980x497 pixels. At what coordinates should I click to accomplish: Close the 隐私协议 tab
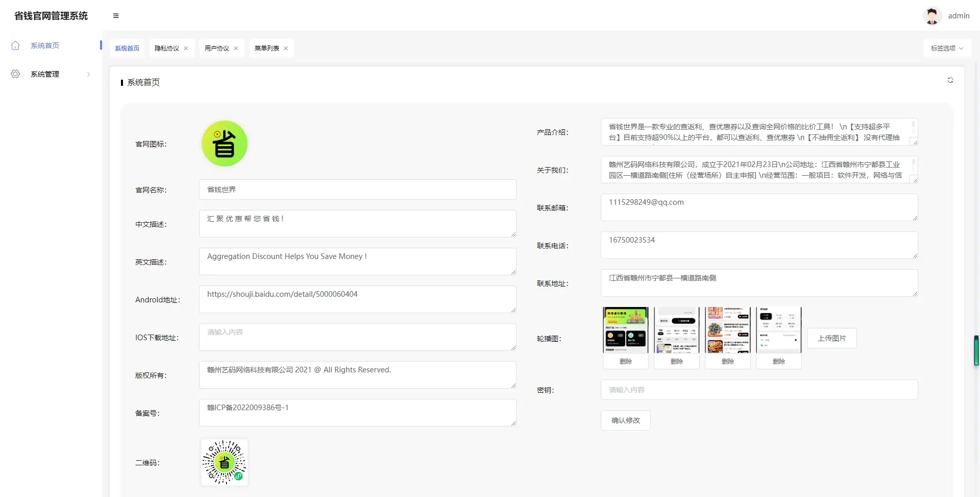click(186, 49)
